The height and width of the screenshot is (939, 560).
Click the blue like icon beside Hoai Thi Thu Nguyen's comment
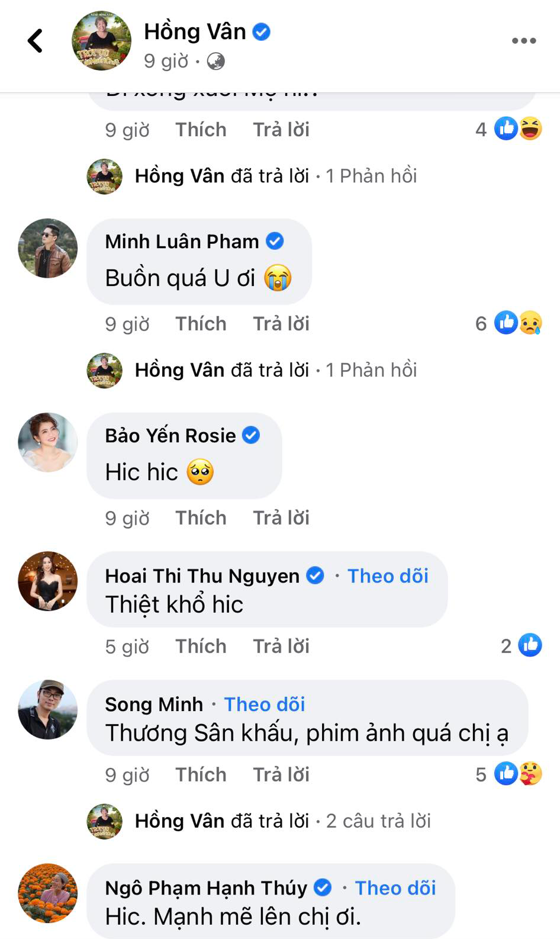tap(531, 645)
